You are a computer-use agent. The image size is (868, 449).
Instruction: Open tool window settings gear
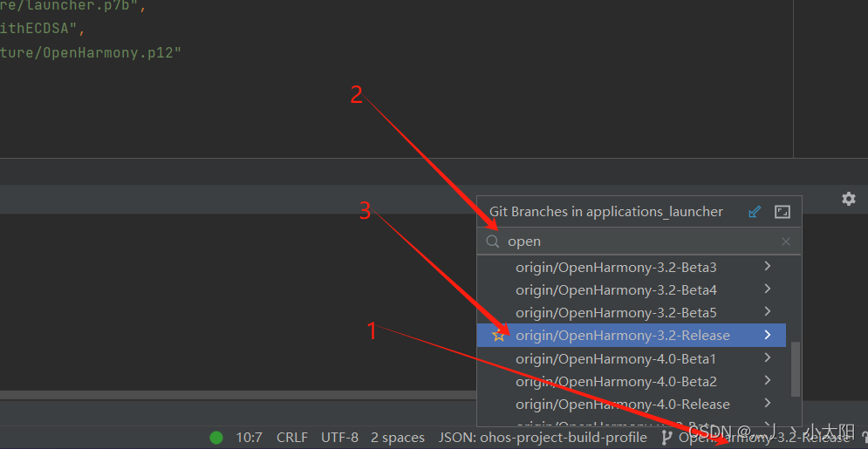tap(848, 199)
